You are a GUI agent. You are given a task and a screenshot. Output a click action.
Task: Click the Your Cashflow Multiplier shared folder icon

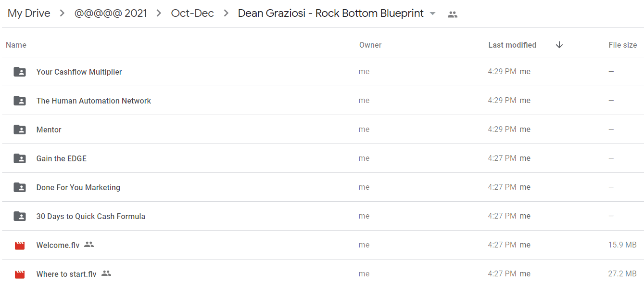pyautogui.click(x=20, y=72)
